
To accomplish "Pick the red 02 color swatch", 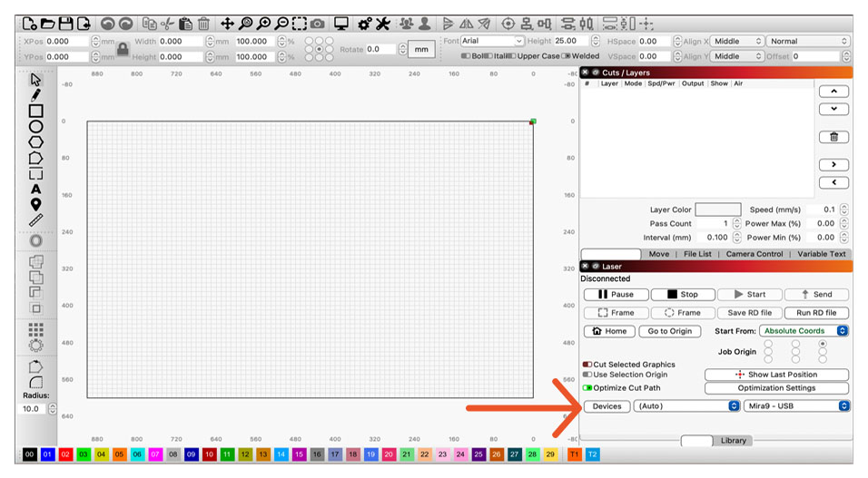I will click(x=65, y=454).
